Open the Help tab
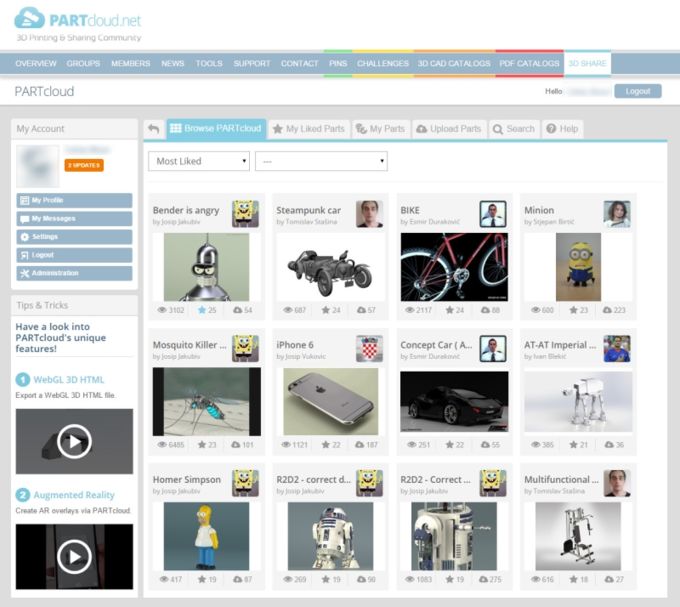Viewport: 680px width, 607px height. [562, 129]
